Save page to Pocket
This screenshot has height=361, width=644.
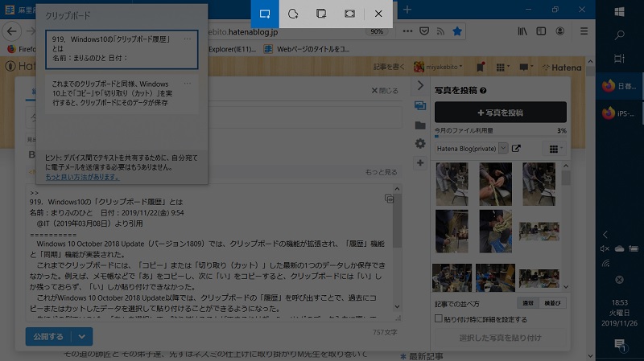click(x=424, y=31)
